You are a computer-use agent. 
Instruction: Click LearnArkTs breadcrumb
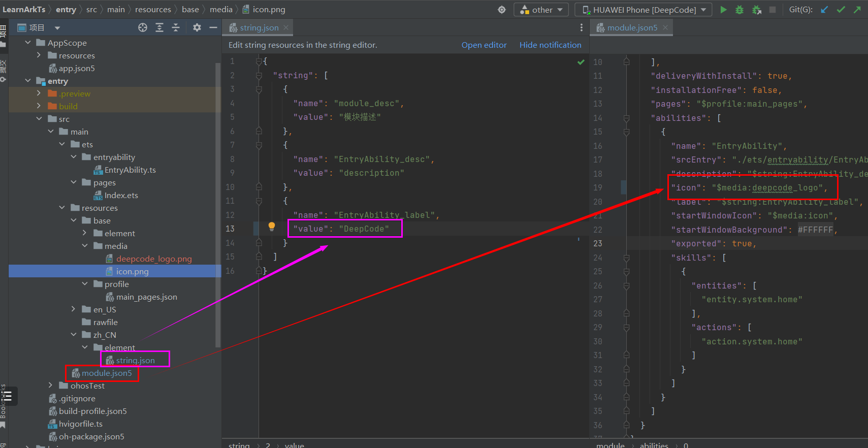(x=24, y=10)
